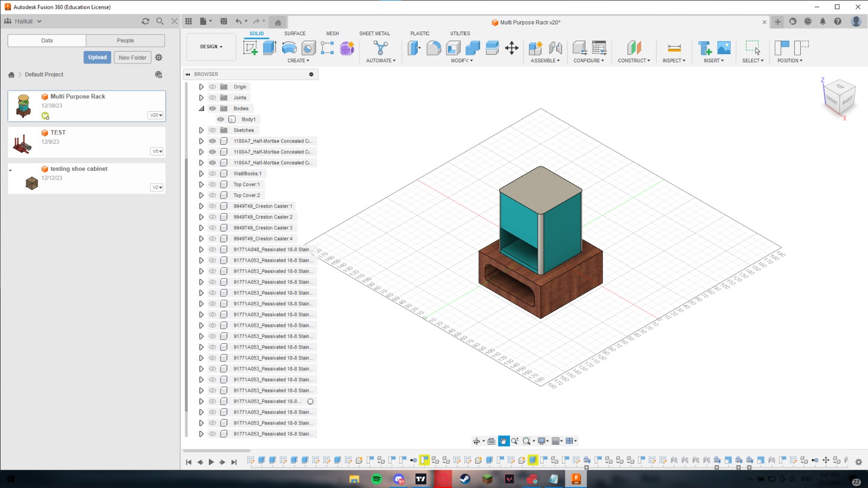Activate the Pan hand tool

[x=503, y=441]
